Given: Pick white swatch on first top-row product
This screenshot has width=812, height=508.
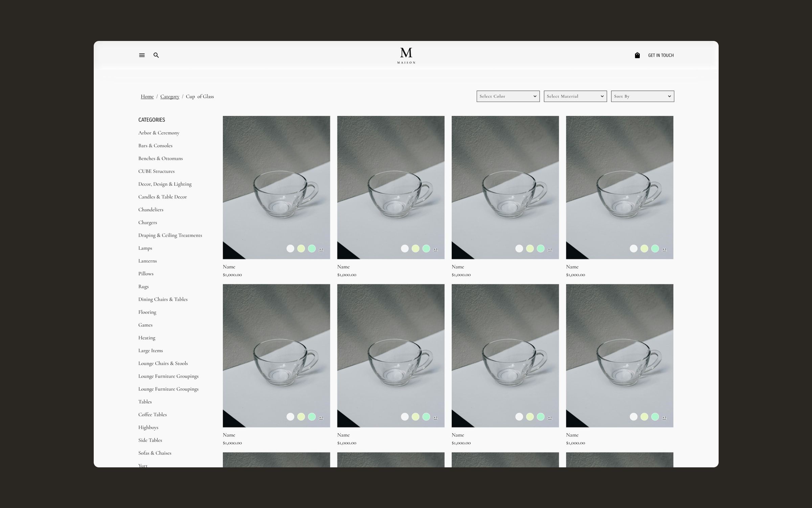Looking at the screenshot, I should click(290, 249).
